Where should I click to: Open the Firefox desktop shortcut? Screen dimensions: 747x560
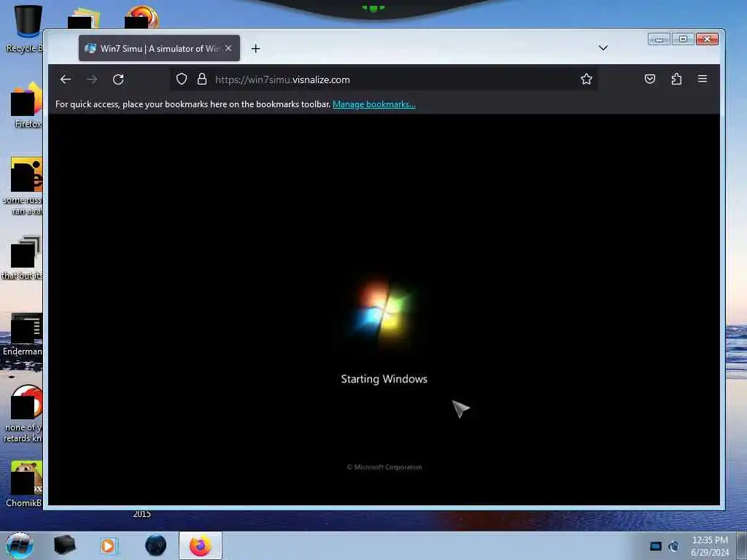point(26,105)
